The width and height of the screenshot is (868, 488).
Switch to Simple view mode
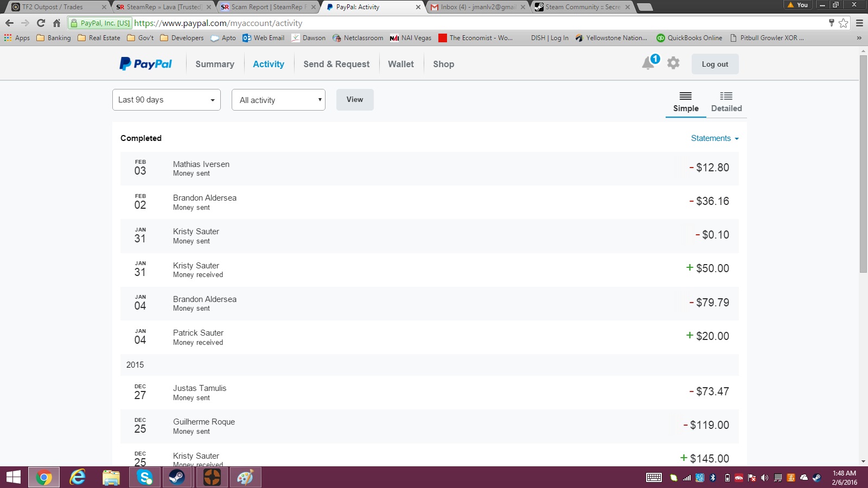[686, 102]
